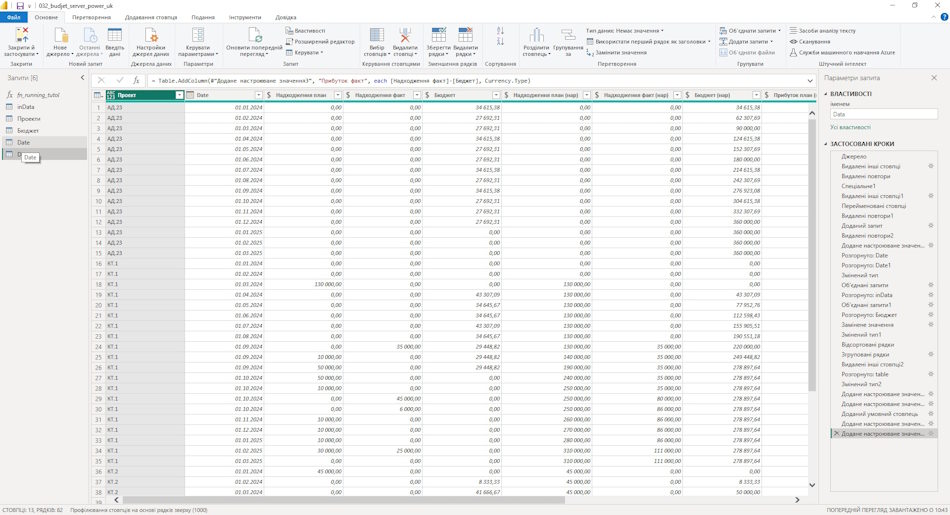Image resolution: width=950 pixels, height=515 pixels.
Task: Switch to the Інструменти tab
Action: pyautogui.click(x=245, y=18)
